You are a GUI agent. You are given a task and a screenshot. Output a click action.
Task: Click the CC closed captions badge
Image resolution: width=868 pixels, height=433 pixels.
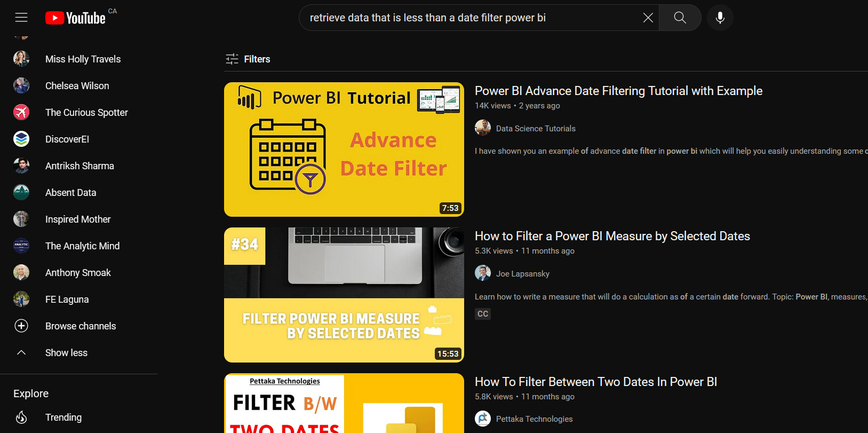(482, 314)
